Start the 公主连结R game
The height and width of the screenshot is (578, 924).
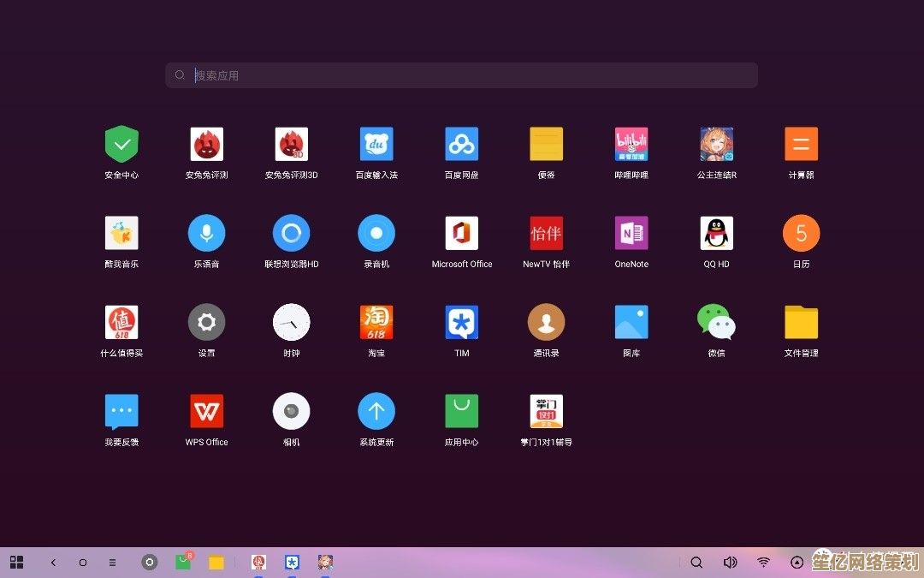[x=716, y=143]
